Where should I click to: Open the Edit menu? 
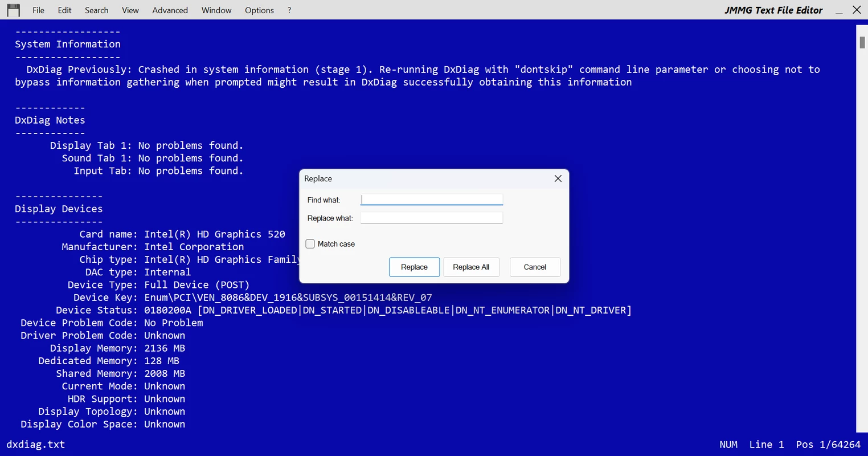pyautogui.click(x=65, y=10)
